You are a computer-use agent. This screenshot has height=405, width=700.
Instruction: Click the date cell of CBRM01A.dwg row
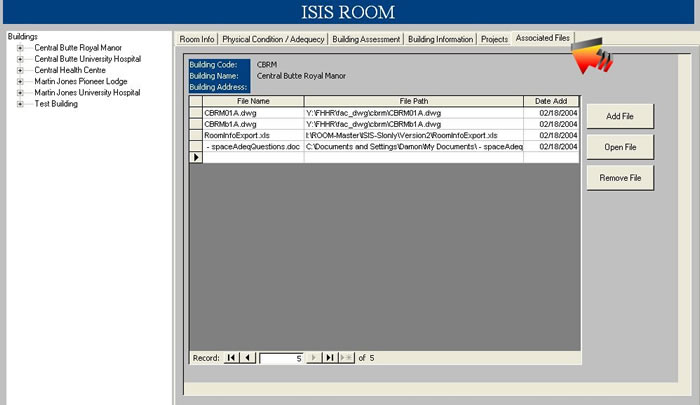[551, 113]
